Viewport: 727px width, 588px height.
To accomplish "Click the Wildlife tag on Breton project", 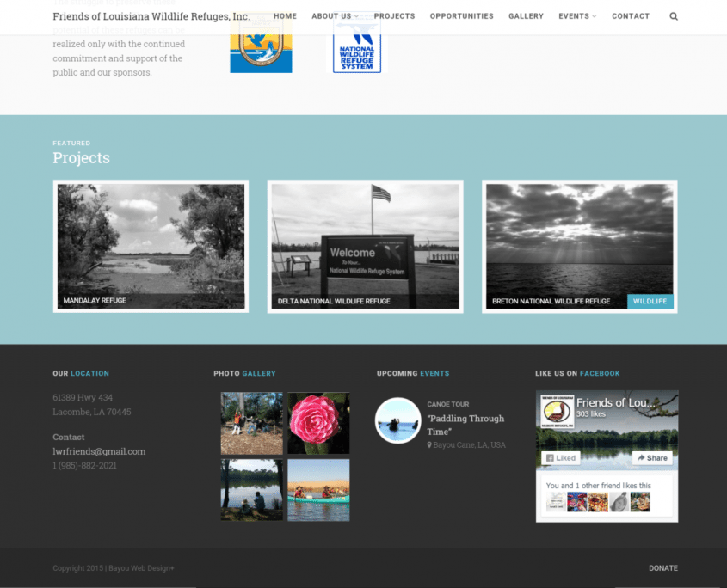I will click(x=650, y=301).
